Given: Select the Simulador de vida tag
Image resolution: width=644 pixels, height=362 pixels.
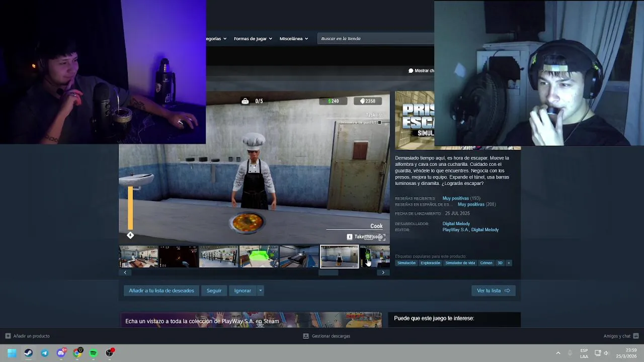Looking at the screenshot, I should coord(460,263).
